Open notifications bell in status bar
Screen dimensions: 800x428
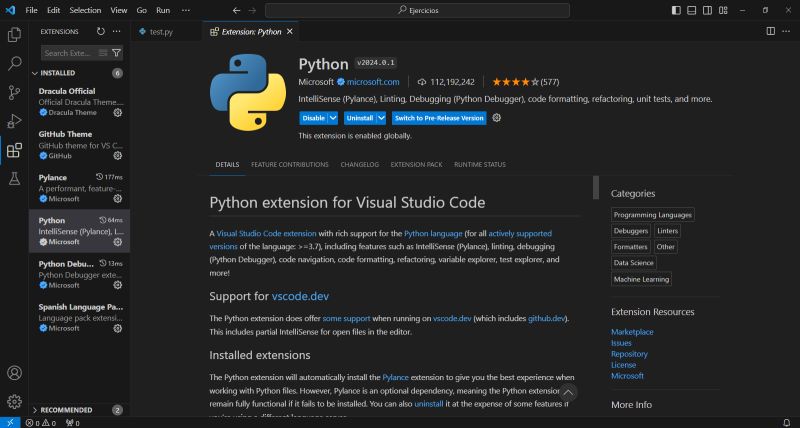click(787, 423)
